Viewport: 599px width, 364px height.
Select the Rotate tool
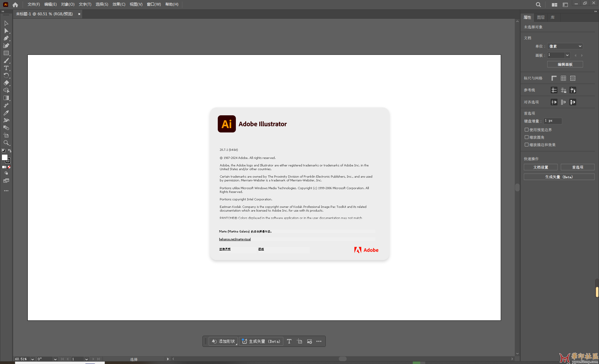[x=6, y=76]
